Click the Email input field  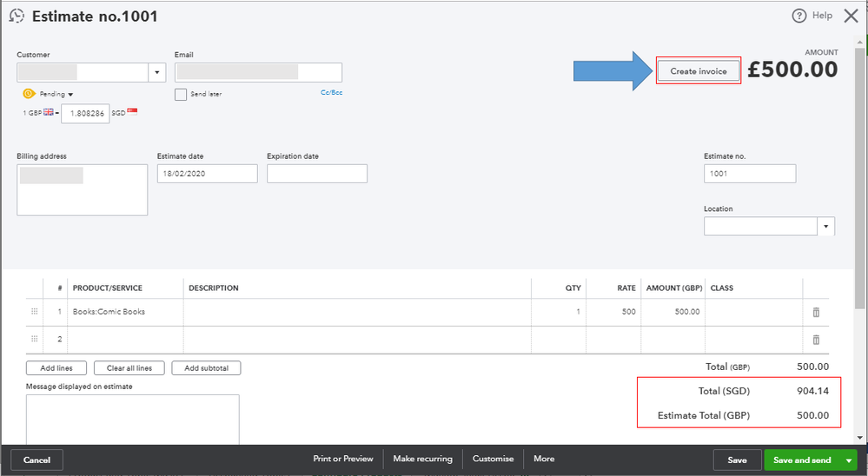pyautogui.click(x=259, y=72)
